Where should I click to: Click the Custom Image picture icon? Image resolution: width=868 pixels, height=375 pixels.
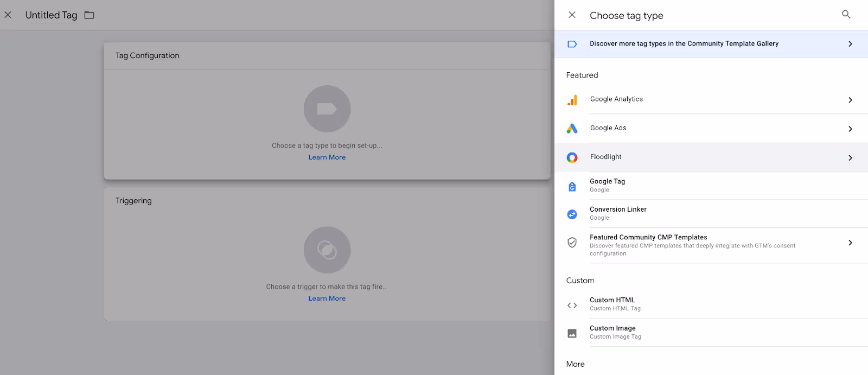tap(572, 333)
